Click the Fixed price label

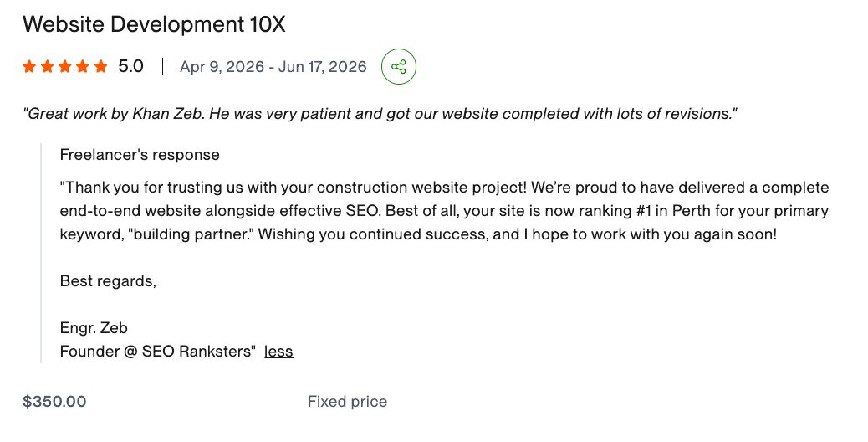click(347, 402)
